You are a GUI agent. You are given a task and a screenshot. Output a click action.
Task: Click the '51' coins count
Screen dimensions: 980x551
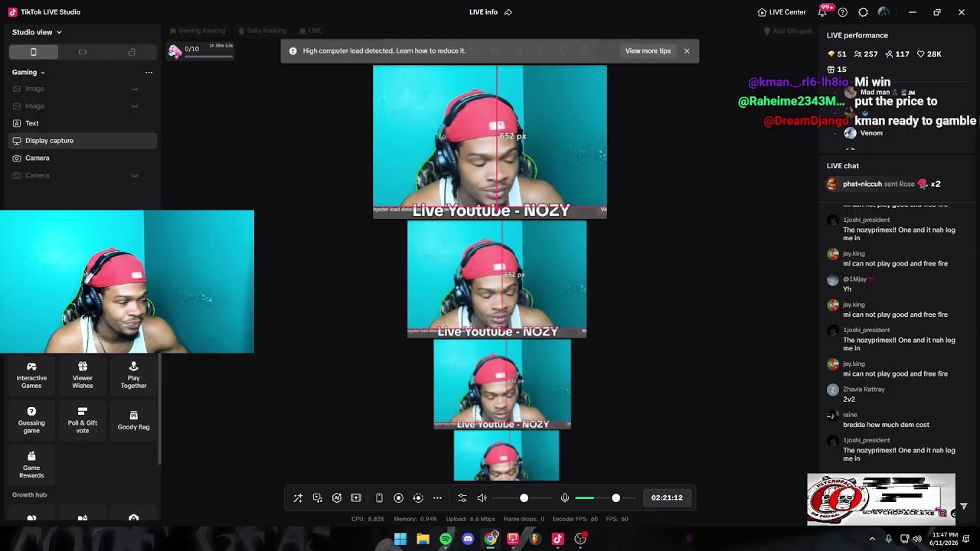coord(837,54)
